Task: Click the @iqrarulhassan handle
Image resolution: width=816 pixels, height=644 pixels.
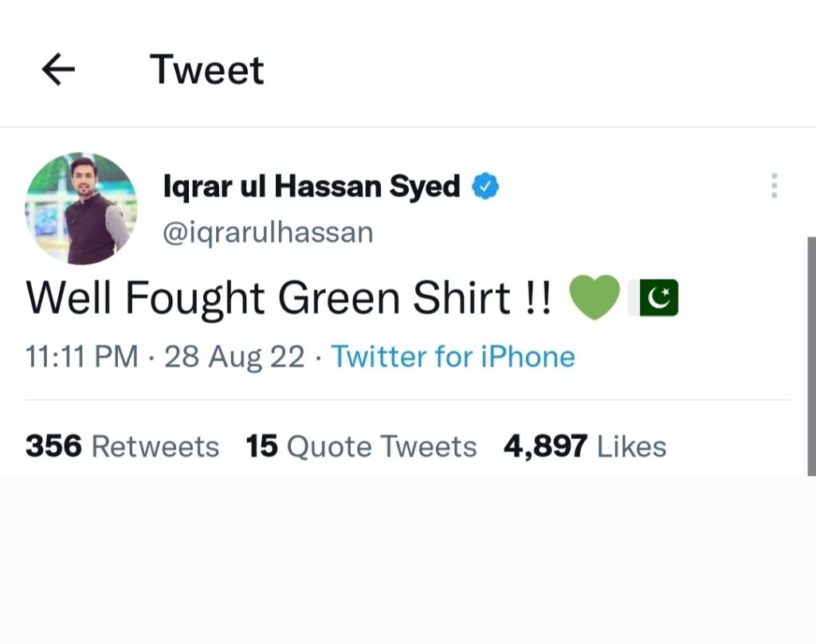Action: [x=268, y=233]
